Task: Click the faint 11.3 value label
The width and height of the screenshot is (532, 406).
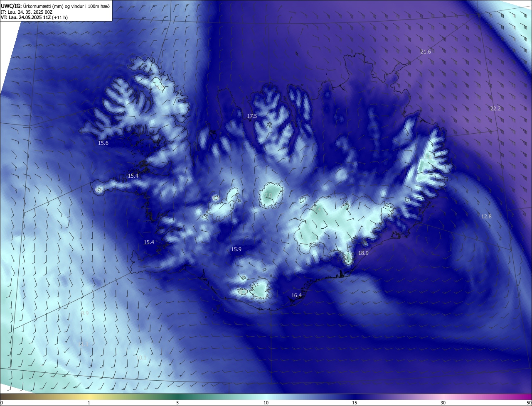Action: coord(84,345)
